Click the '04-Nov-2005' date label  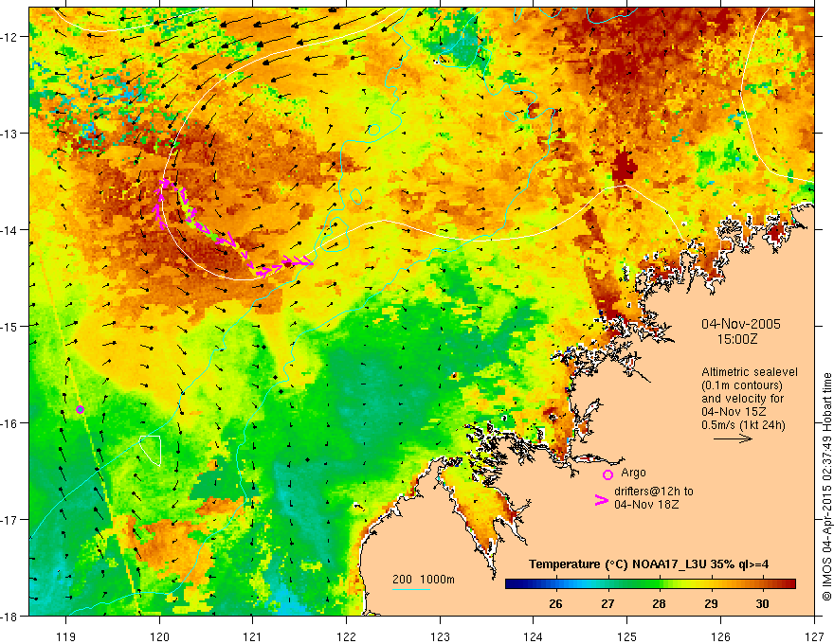[x=741, y=324]
